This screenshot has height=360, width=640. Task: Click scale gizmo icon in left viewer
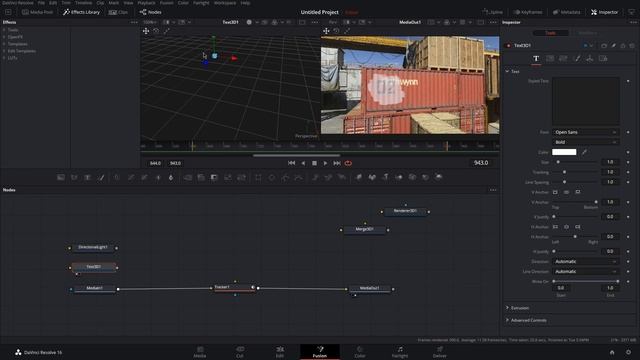pos(167,31)
